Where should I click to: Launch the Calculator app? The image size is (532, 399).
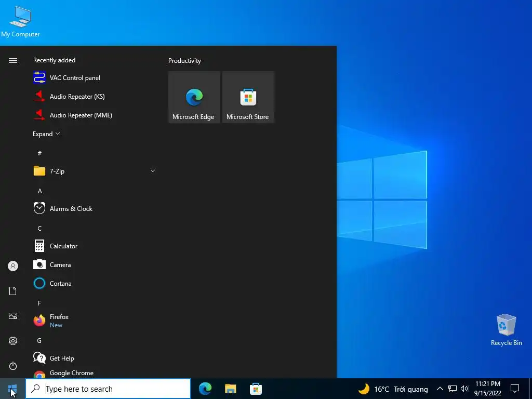point(95,246)
